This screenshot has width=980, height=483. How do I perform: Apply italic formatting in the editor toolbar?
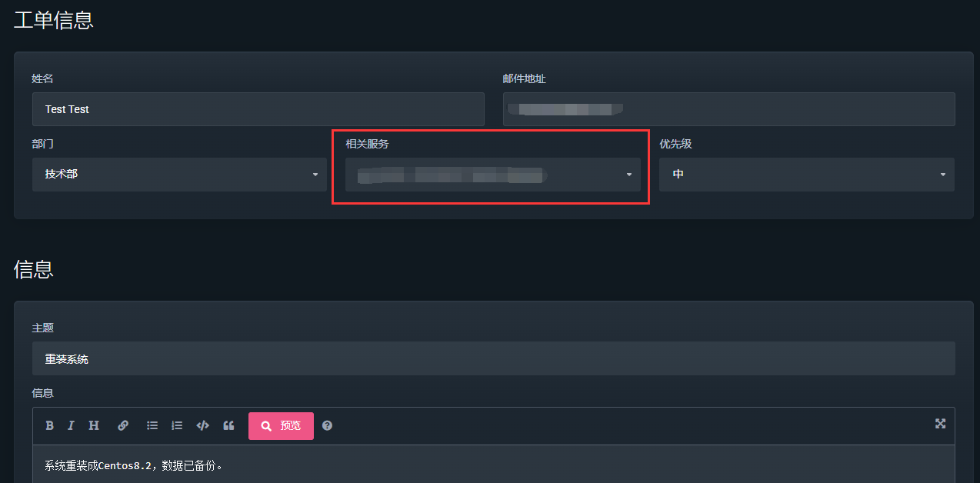tap(71, 425)
